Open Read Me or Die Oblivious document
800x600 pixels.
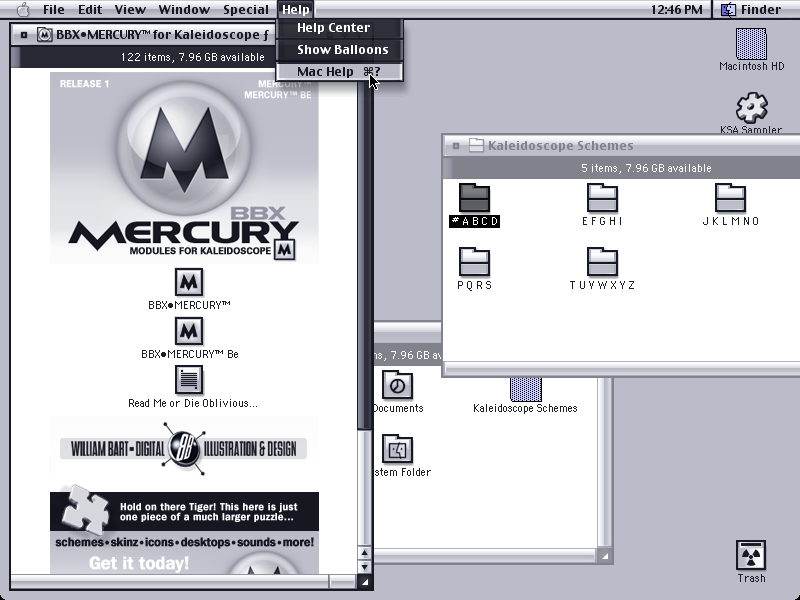click(x=189, y=380)
